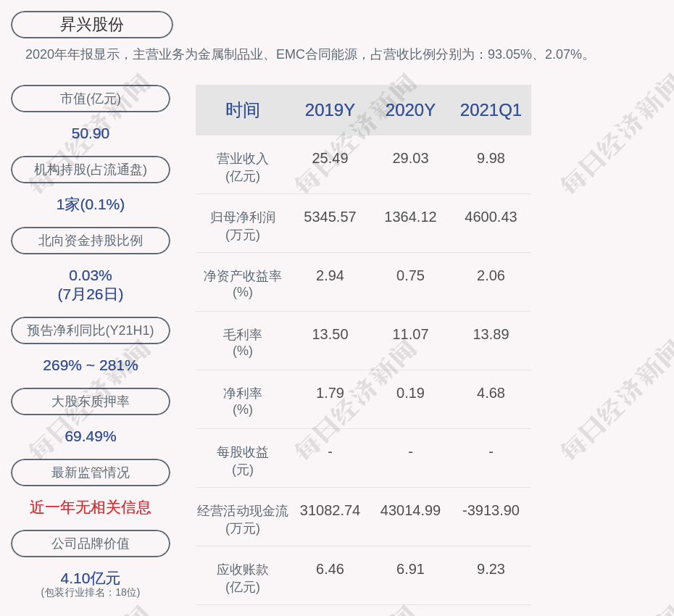The image size is (674, 616).
Task: Select the 269% ~ 281% forecast value
Action: tap(91, 365)
